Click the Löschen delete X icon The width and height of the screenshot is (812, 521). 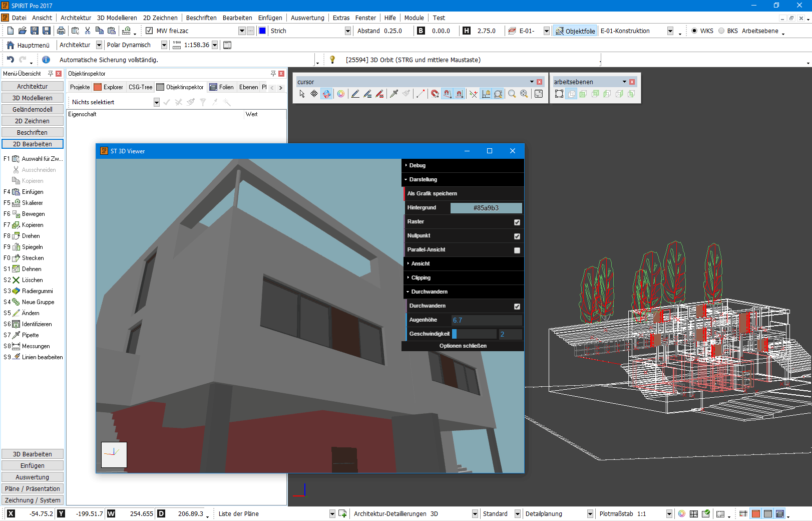(x=16, y=280)
